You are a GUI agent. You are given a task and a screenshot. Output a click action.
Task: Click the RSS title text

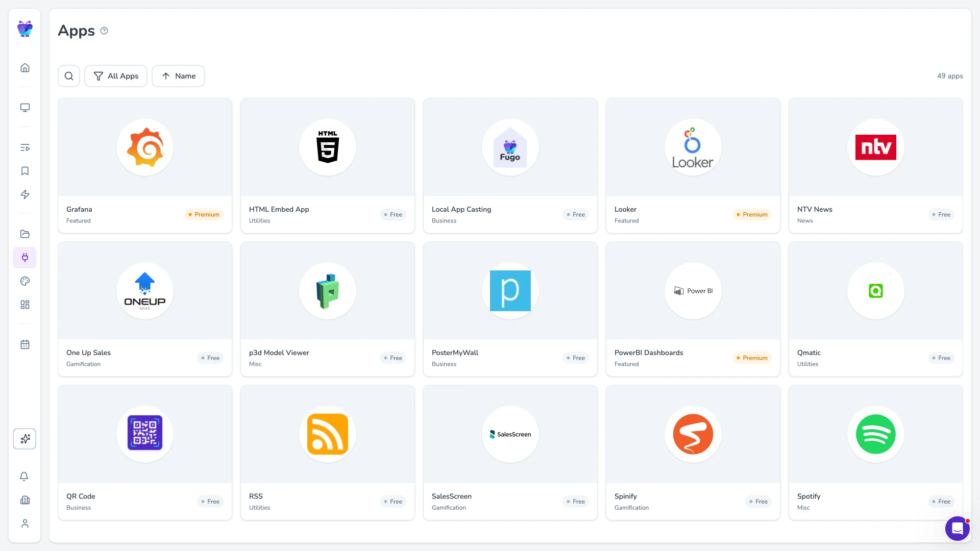coord(256,496)
